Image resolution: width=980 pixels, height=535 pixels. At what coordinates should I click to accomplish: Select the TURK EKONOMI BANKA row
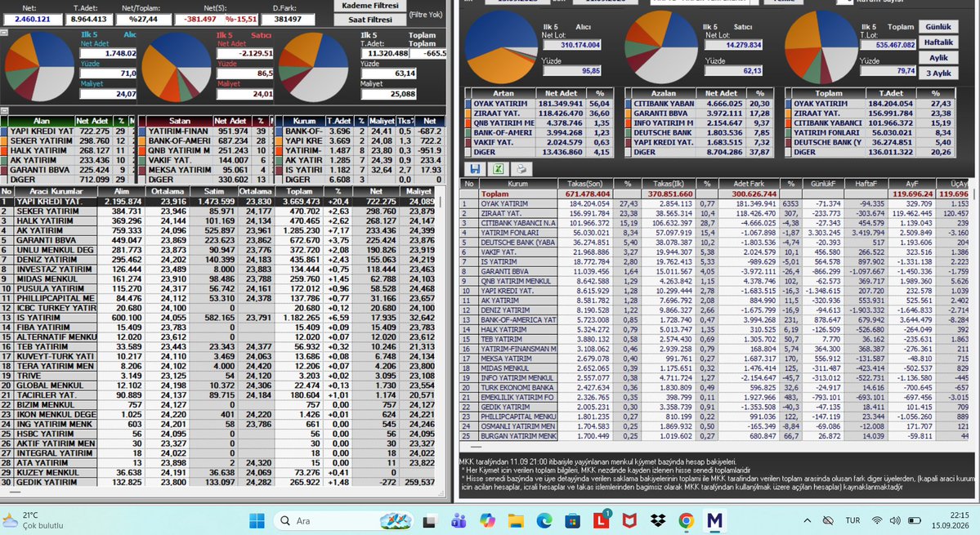point(715,388)
